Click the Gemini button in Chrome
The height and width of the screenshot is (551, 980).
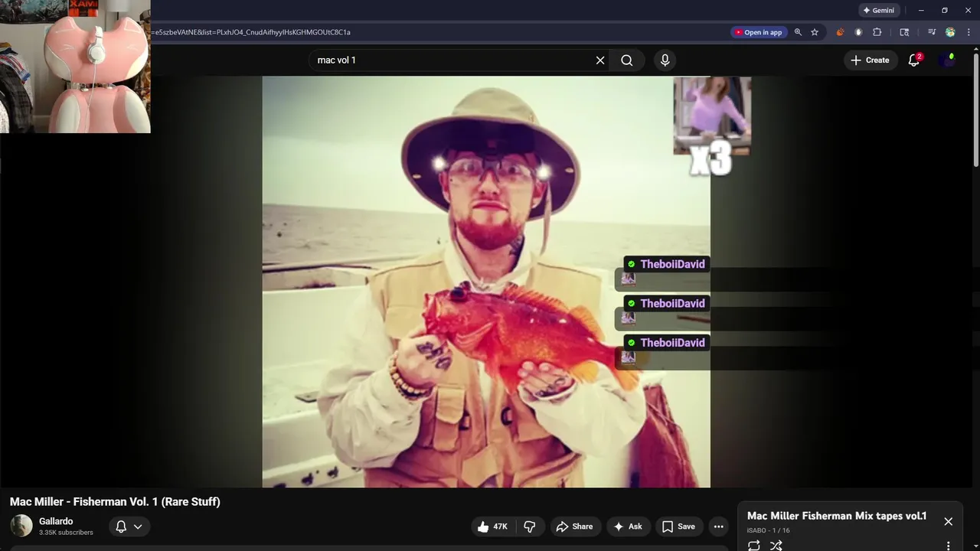[x=879, y=11]
